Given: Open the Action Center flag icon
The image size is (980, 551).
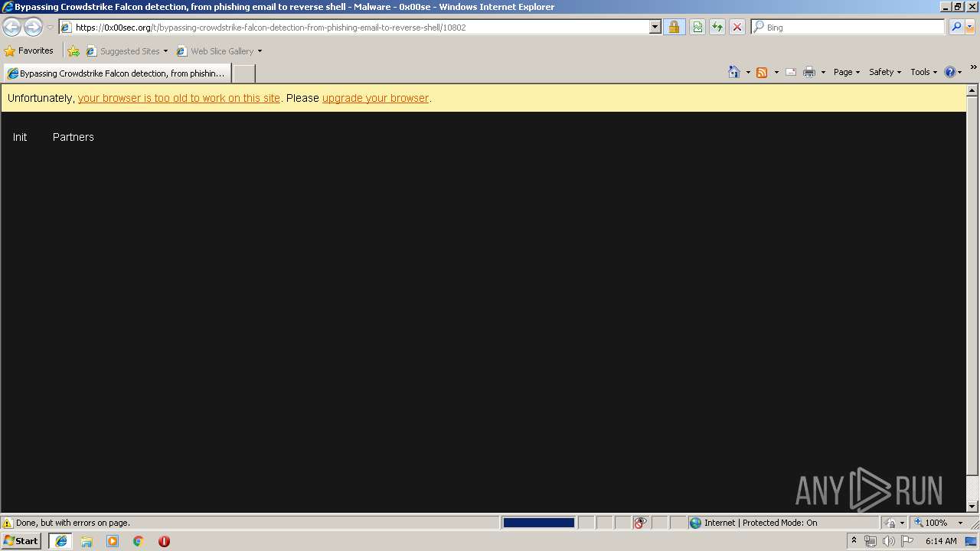Looking at the screenshot, I should (x=907, y=541).
